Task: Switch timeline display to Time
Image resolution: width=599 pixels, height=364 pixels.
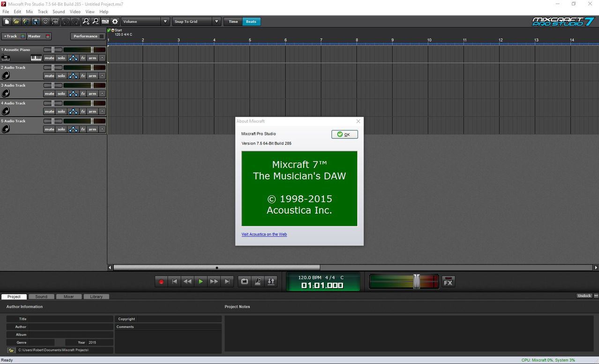Action: pos(233,22)
